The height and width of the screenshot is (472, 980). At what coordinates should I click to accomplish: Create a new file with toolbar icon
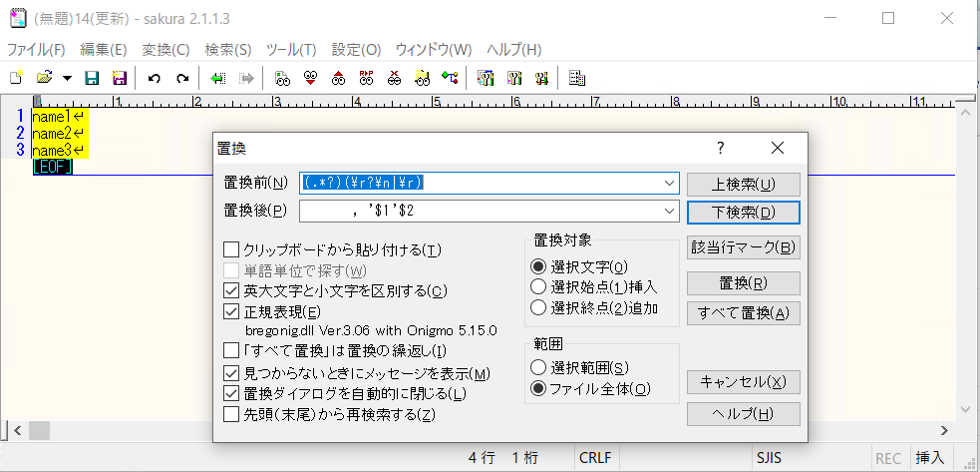[x=17, y=78]
